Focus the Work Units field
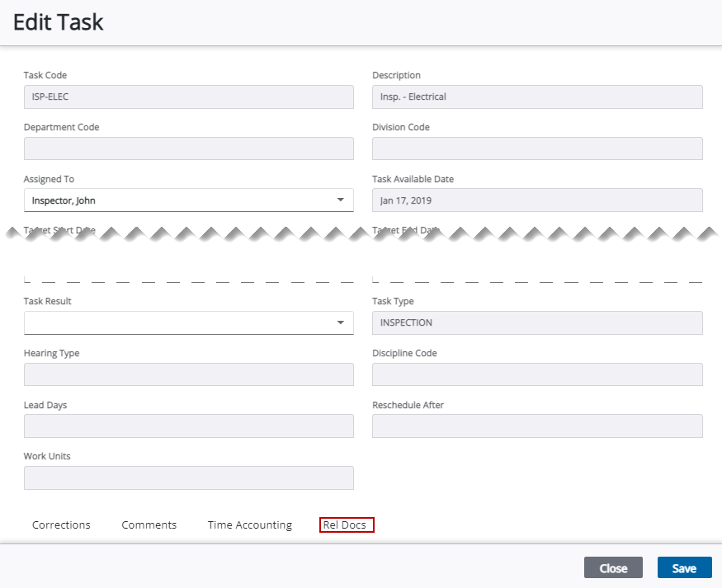 pyautogui.click(x=188, y=478)
